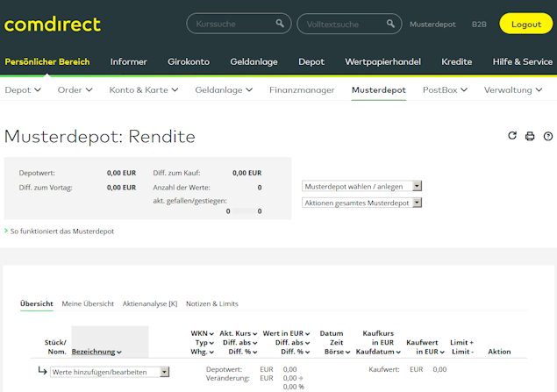Open Werte hinzufügen/bearbeiten dropdown

click(x=110, y=372)
